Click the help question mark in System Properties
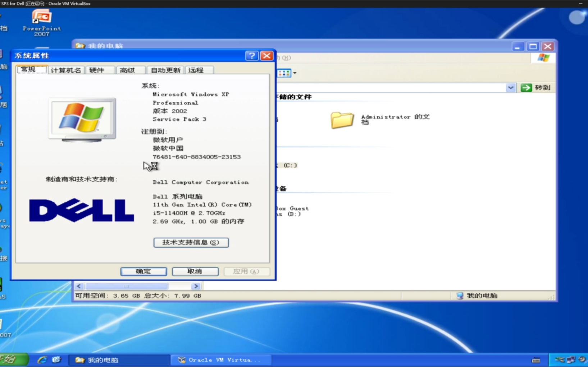This screenshot has height=367, width=588. click(252, 56)
